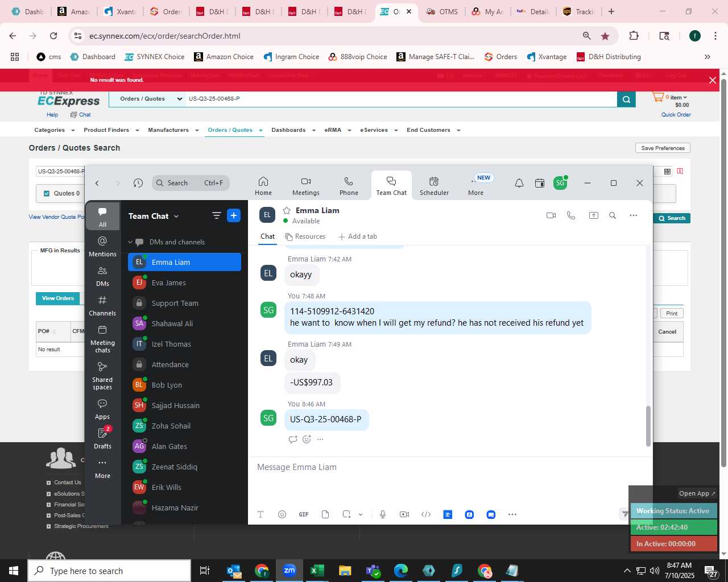
Task: Open the Resources tab in chat
Action: coord(305,236)
